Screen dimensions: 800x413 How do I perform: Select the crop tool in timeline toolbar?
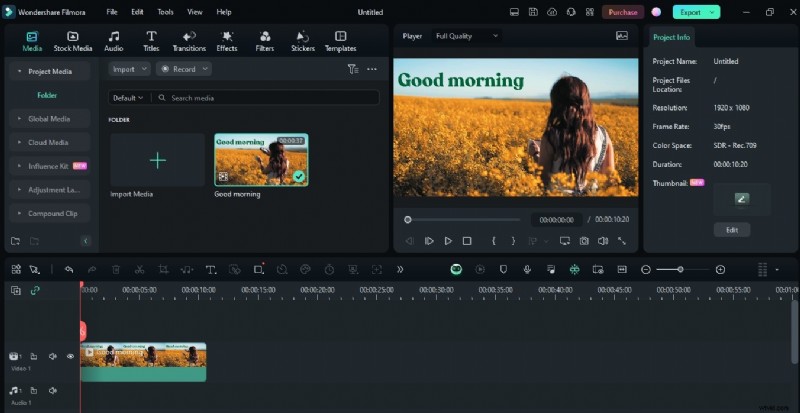(163, 269)
